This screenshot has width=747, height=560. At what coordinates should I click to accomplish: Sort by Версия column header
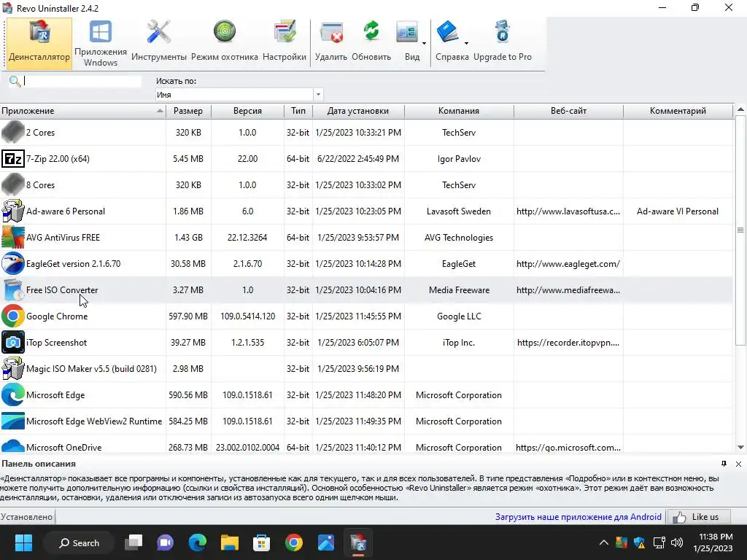click(x=247, y=111)
